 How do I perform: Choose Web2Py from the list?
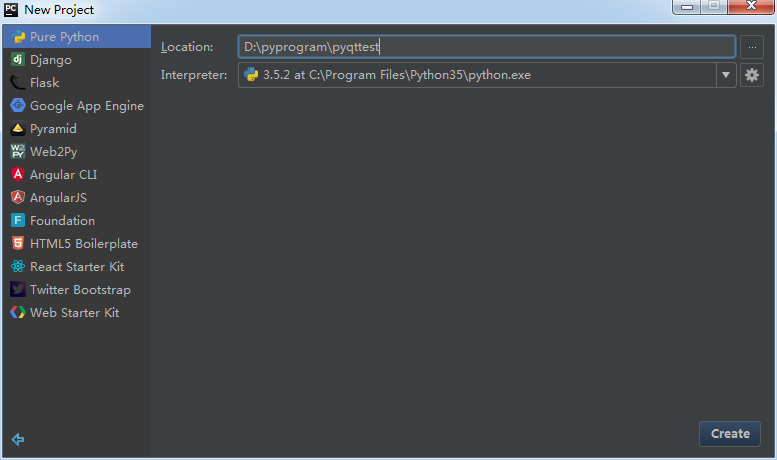tap(77, 151)
